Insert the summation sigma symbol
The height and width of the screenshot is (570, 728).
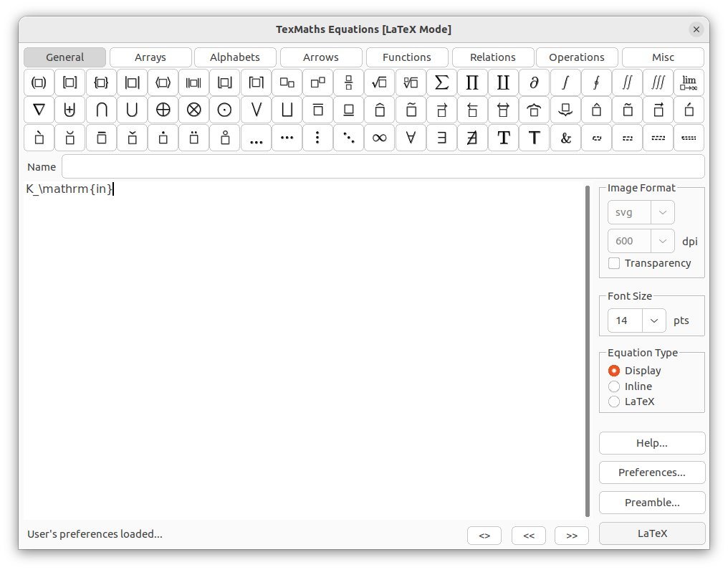441,82
